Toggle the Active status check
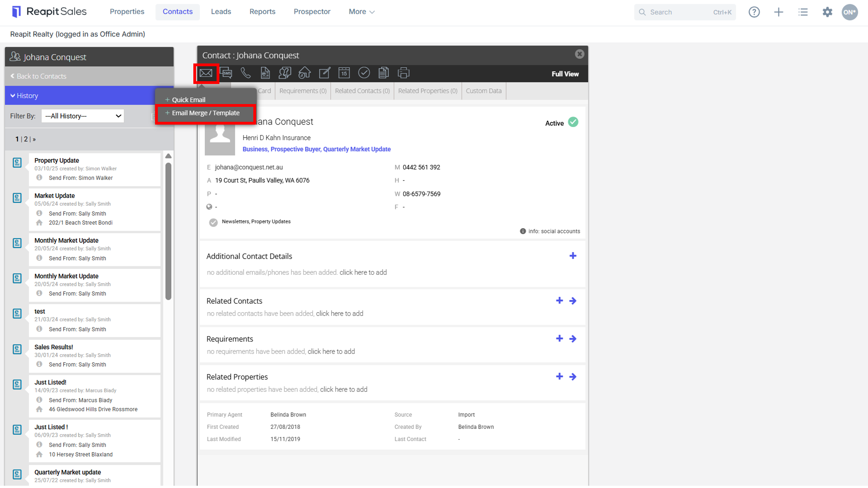This screenshot has width=868, height=488. tap(573, 122)
